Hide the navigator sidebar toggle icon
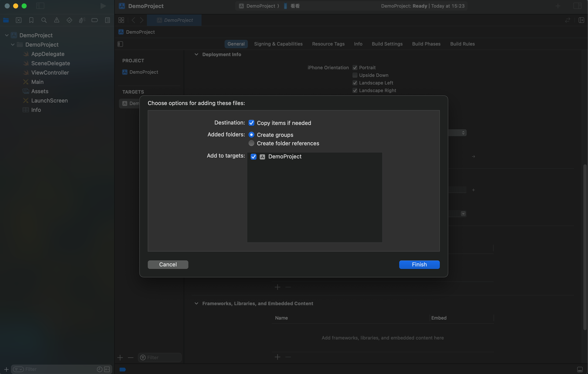The image size is (588, 374). click(40, 6)
